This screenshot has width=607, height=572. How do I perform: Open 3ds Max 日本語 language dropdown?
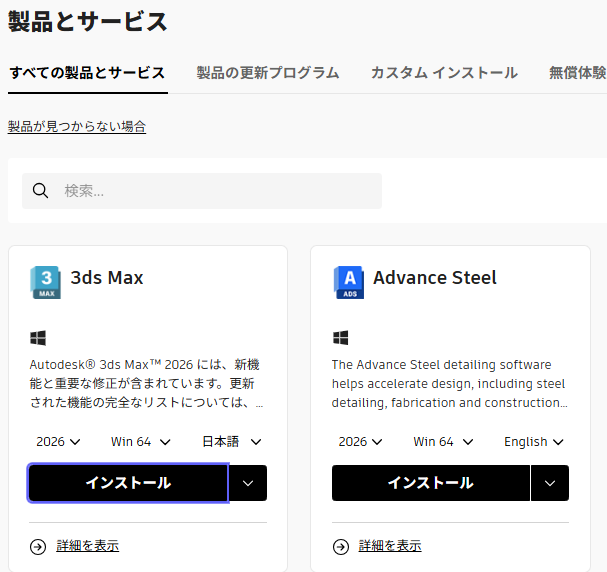pos(232,442)
